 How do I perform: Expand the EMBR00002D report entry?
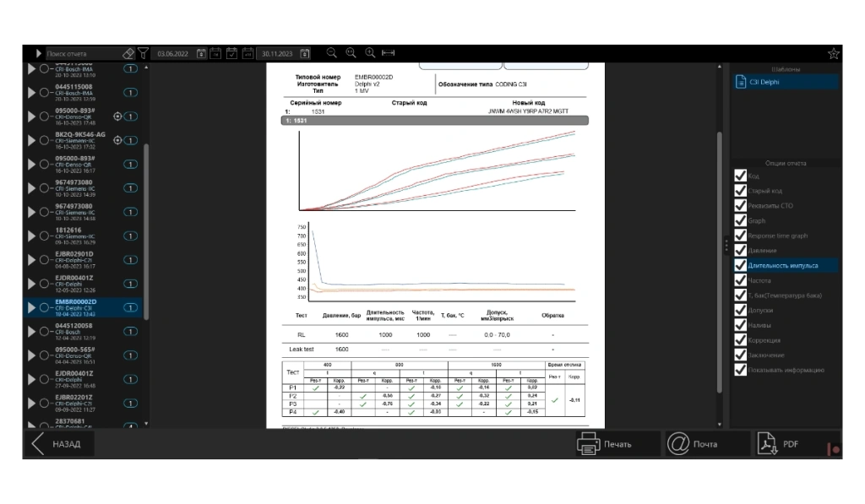[x=31, y=308]
